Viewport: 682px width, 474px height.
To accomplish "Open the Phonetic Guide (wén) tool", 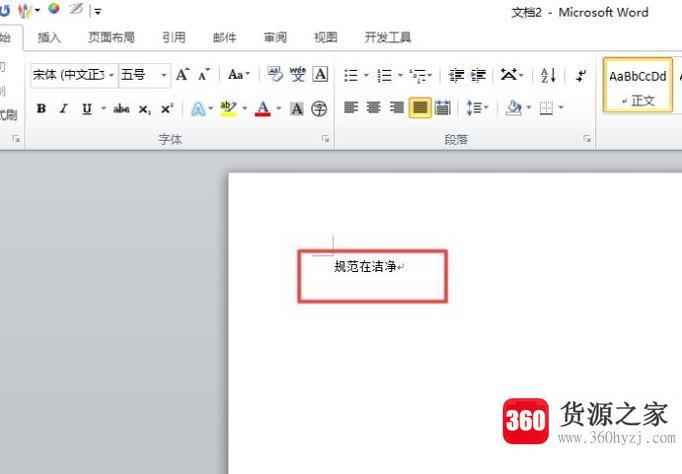I will tap(298, 74).
